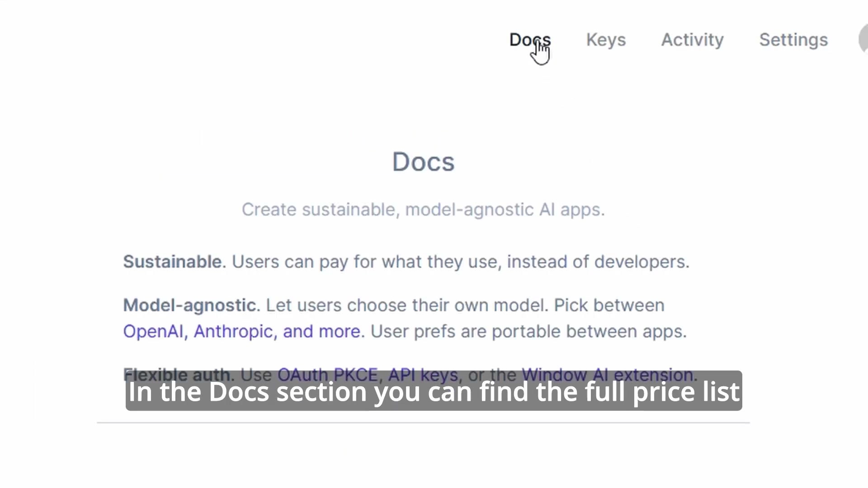Click the "Users can pay for what they use" sentence
The height and width of the screenshot is (488, 868).
tap(461, 262)
